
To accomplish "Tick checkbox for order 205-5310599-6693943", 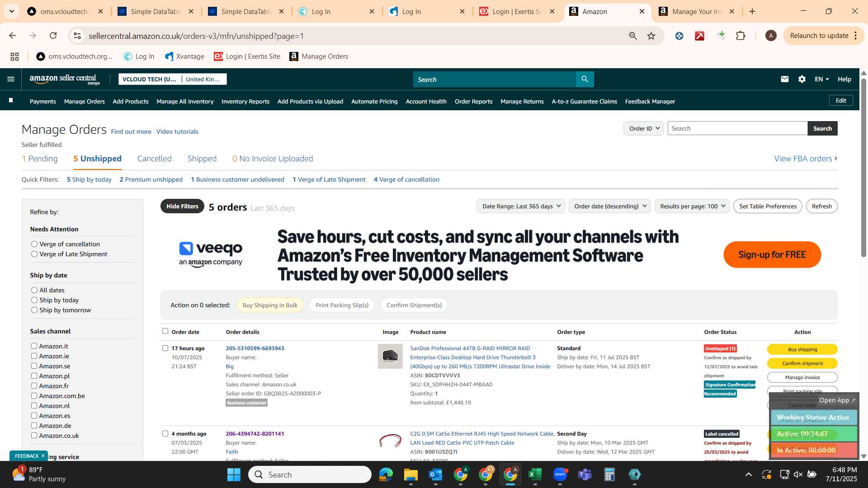I will click(x=165, y=348).
